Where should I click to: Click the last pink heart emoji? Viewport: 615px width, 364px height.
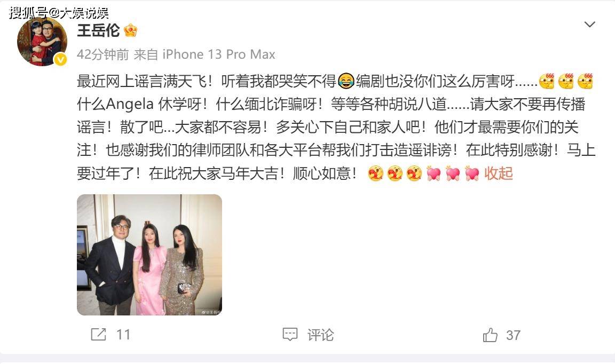pos(472,173)
